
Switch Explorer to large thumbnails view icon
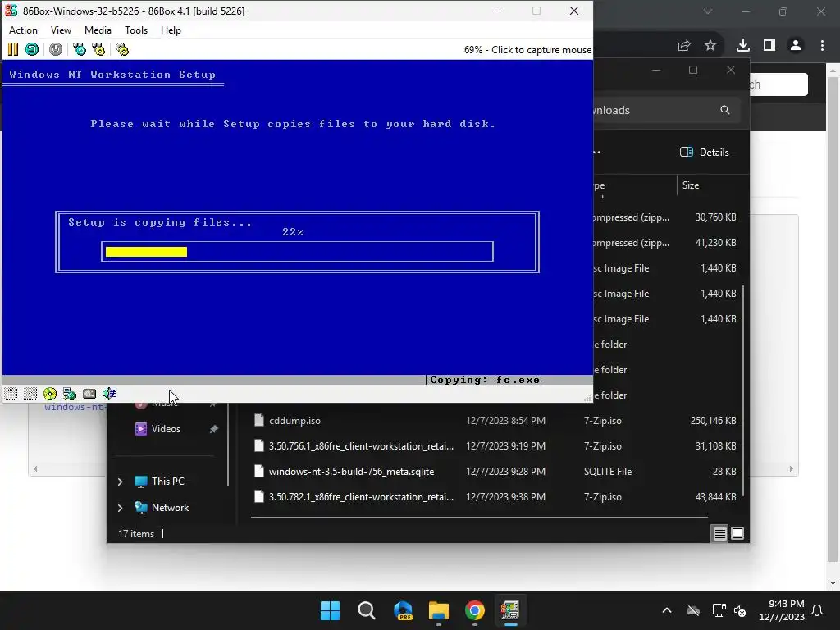[x=737, y=533]
